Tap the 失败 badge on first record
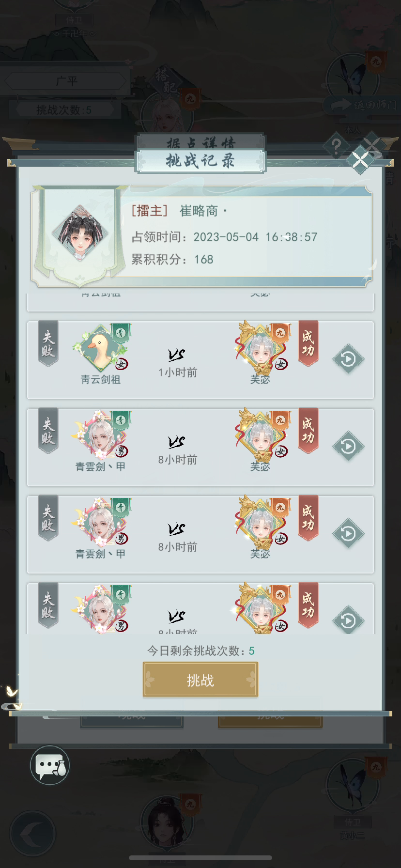The image size is (401, 868). [48, 344]
